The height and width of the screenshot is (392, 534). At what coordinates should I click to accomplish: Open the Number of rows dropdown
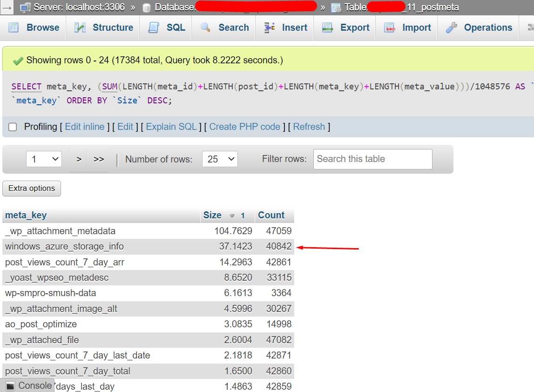pos(220,159)
